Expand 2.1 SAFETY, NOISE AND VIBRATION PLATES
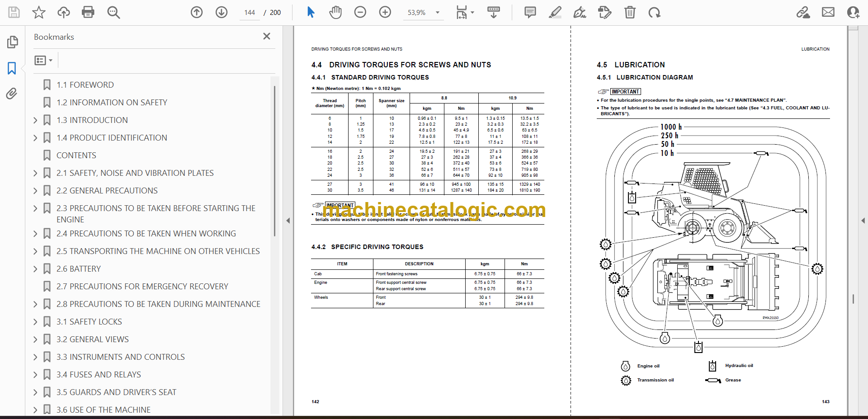 (x=36, y=173)
